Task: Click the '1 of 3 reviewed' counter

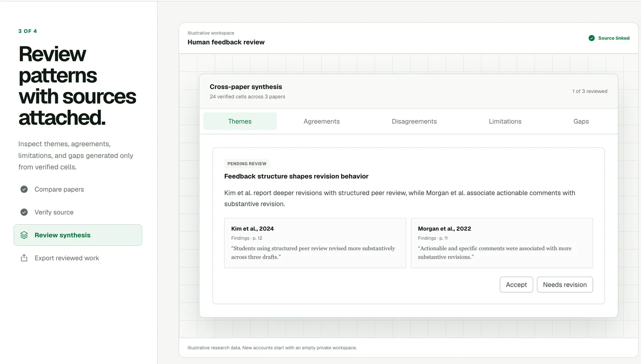Action: pyautogui.click(x=590, y=91)
